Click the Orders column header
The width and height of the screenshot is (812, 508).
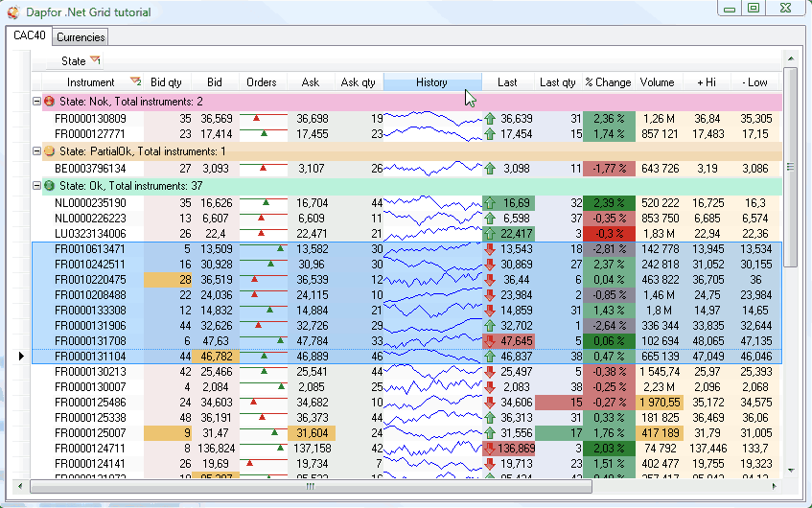pos(262,82)
